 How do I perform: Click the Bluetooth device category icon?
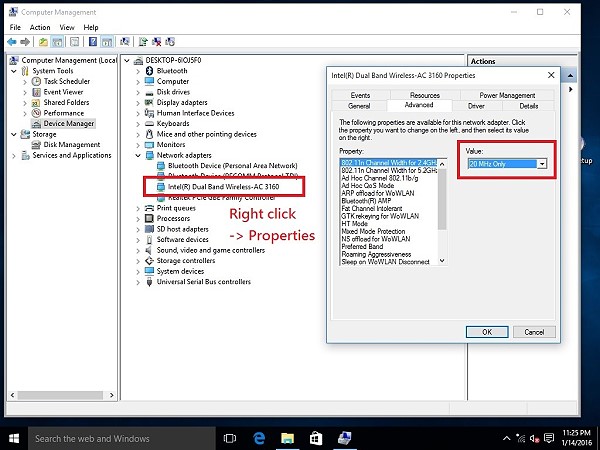tap(149, 71)
